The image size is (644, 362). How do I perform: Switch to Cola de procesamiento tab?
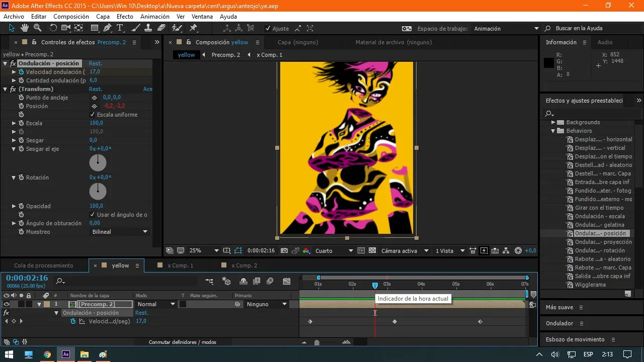pos(44,265)
